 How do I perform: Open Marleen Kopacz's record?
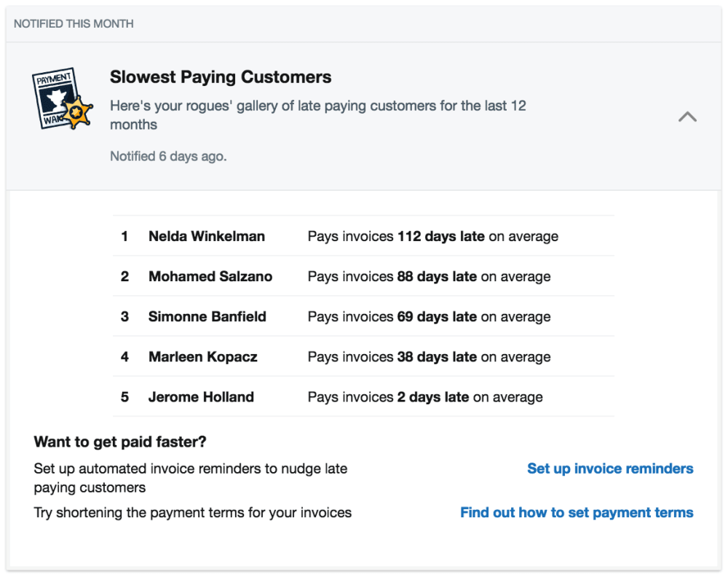point(204,356)
